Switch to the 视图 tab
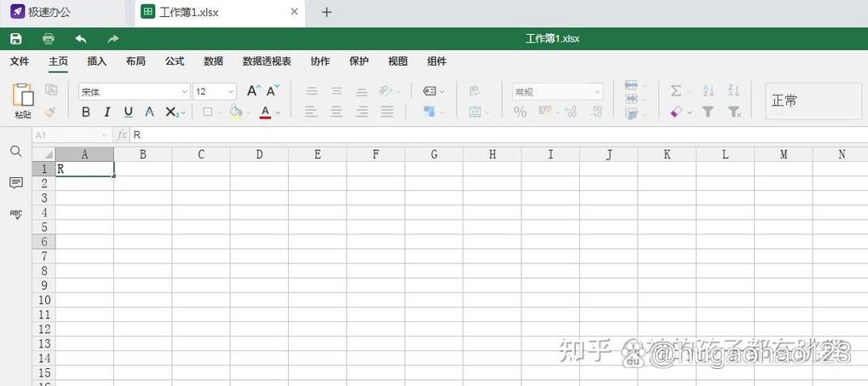Image resolution: width=868 pixels, height=386 pixels. [398, 61]
